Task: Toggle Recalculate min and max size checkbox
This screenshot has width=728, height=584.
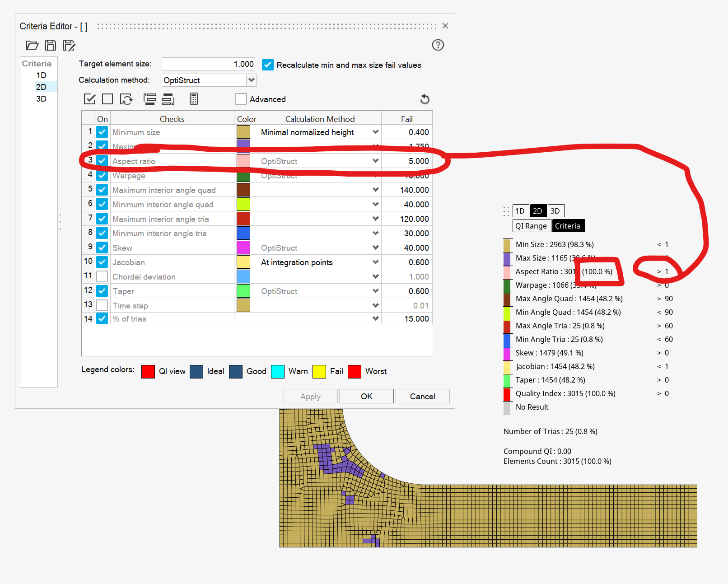Action: pyautogui.click(x=268, y=65)
